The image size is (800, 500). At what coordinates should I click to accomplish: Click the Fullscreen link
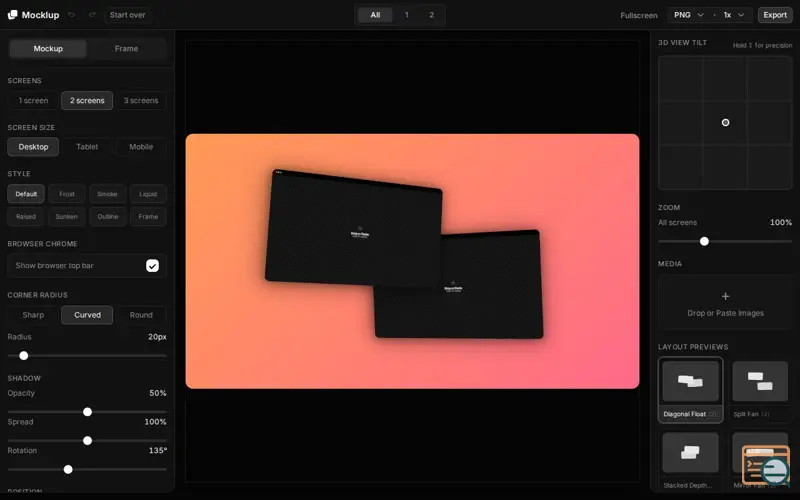[639, 15]
